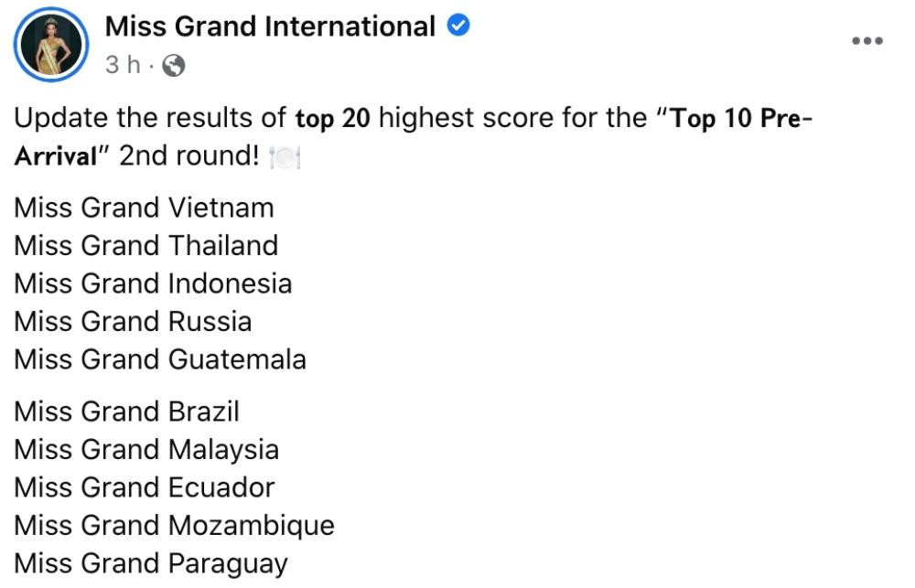
Task: Click on "Miss Grand Brazil" text
Action: 126,412
